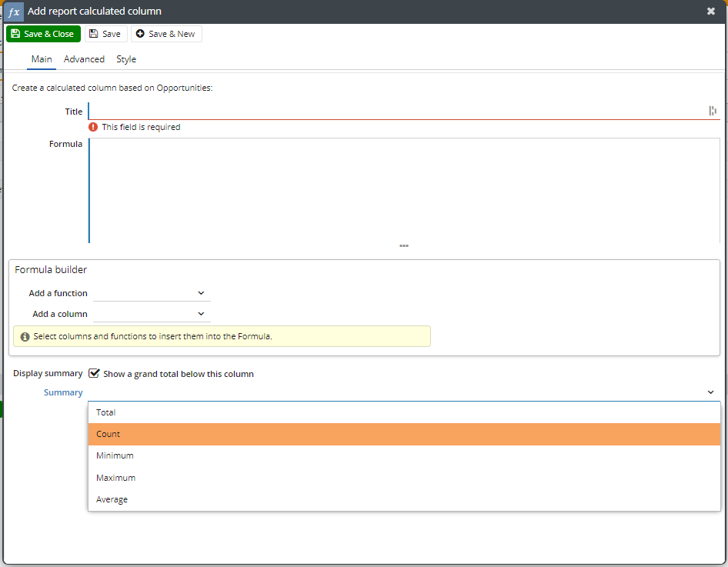Click the red required-field error icon

93,127
